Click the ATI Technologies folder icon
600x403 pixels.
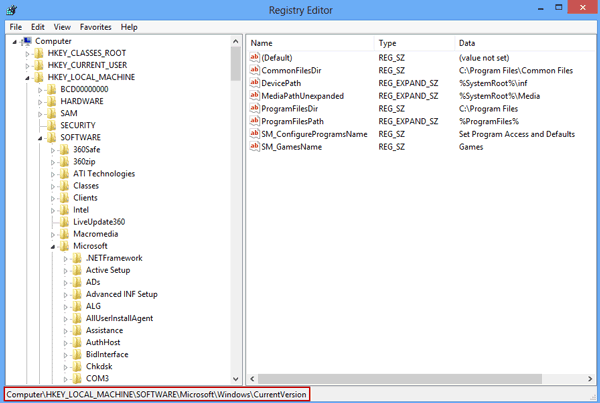point(64,174)
